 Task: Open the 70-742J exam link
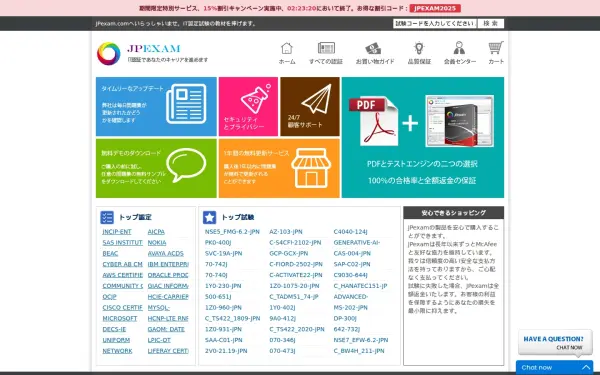tap(216, 264)
